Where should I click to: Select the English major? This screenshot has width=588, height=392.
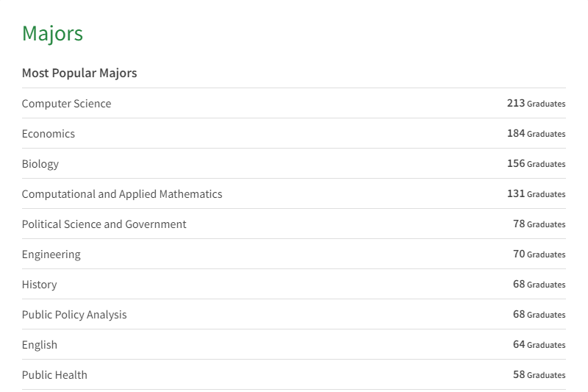pyautogui.click(x=40, y=345)
